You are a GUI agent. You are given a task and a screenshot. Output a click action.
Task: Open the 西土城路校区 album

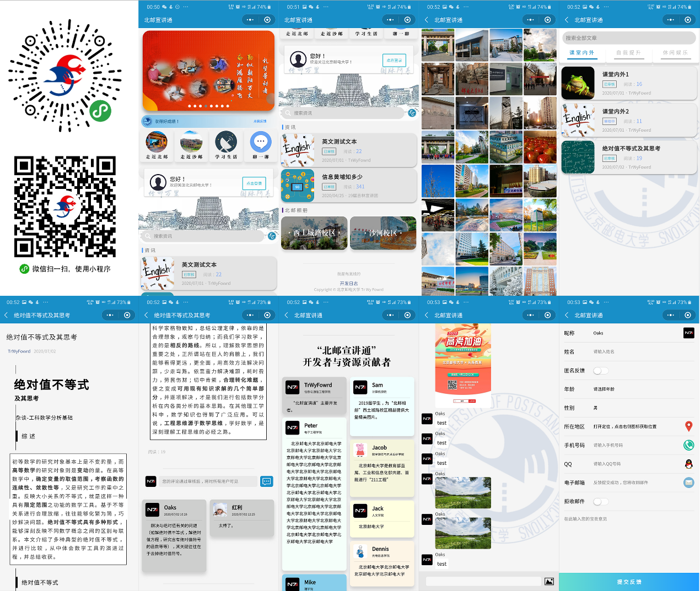[x=314, y=233]
